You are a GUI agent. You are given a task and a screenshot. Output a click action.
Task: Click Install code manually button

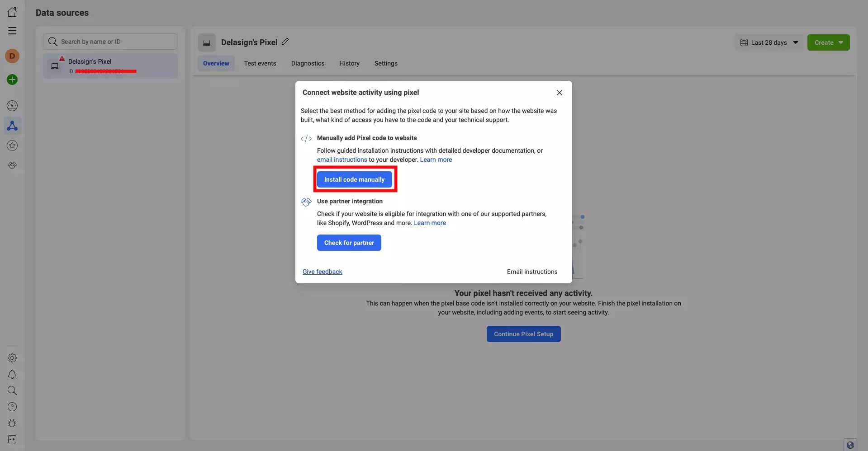354,179
